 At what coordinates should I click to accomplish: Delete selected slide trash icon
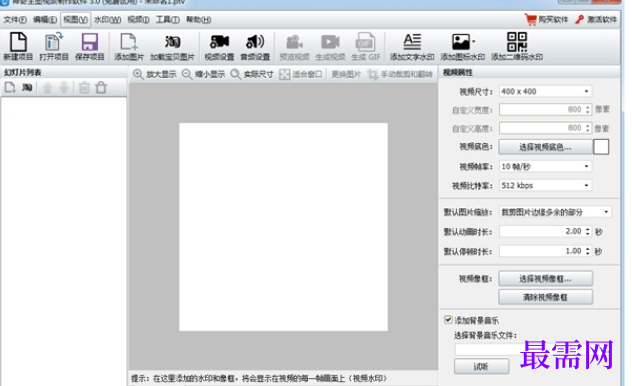[84, 87]
